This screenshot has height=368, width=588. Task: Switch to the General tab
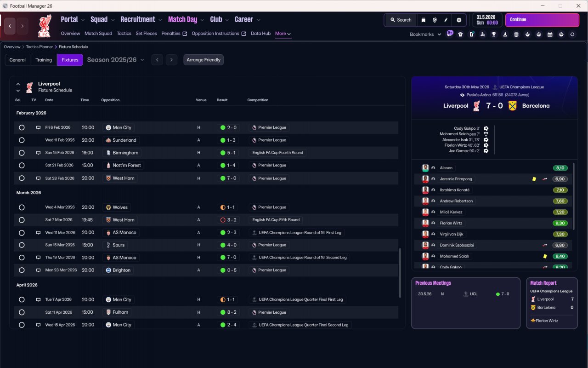tap(17, 60)
